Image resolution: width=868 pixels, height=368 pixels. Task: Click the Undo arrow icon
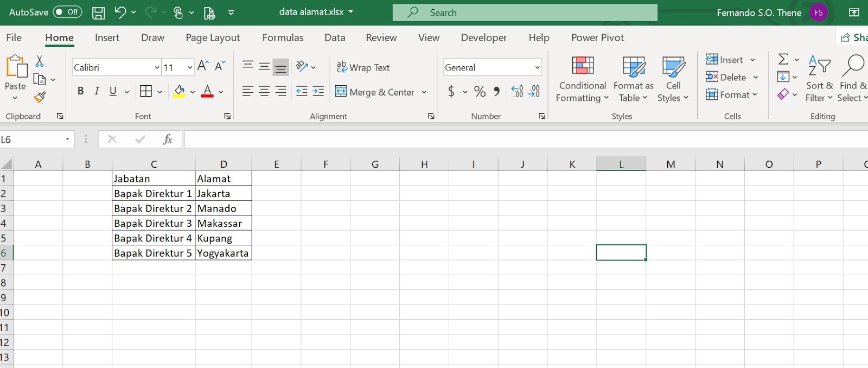120,12
